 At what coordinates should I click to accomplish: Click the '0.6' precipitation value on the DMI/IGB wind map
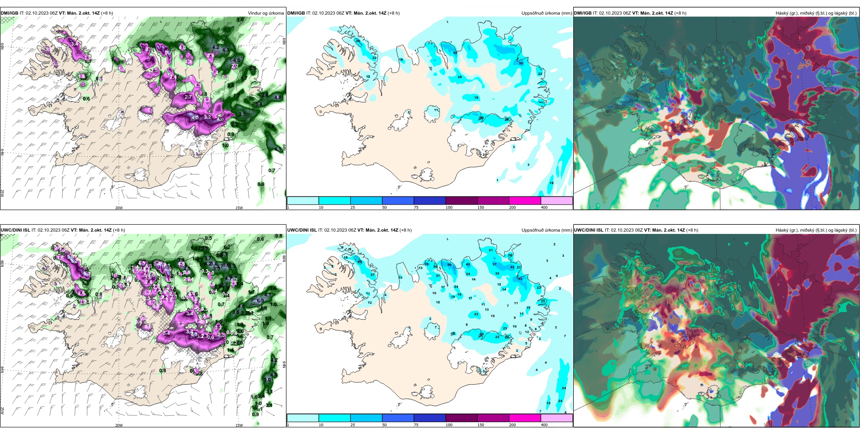86,99
